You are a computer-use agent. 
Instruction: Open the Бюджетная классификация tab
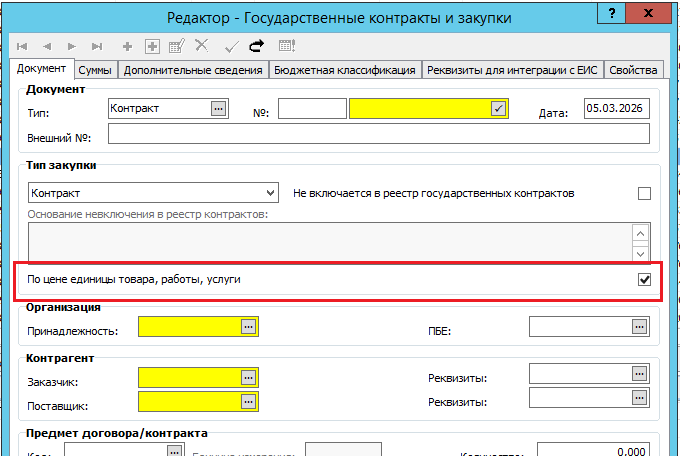(346, 70)
